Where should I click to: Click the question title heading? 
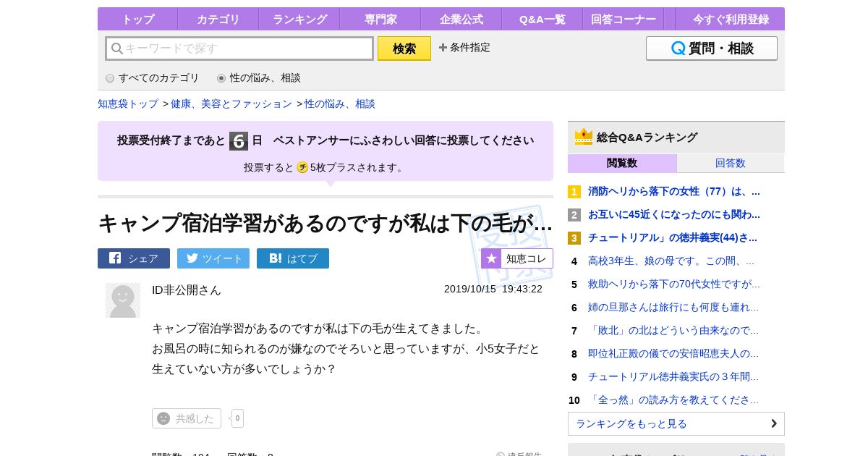pos(325,223)
